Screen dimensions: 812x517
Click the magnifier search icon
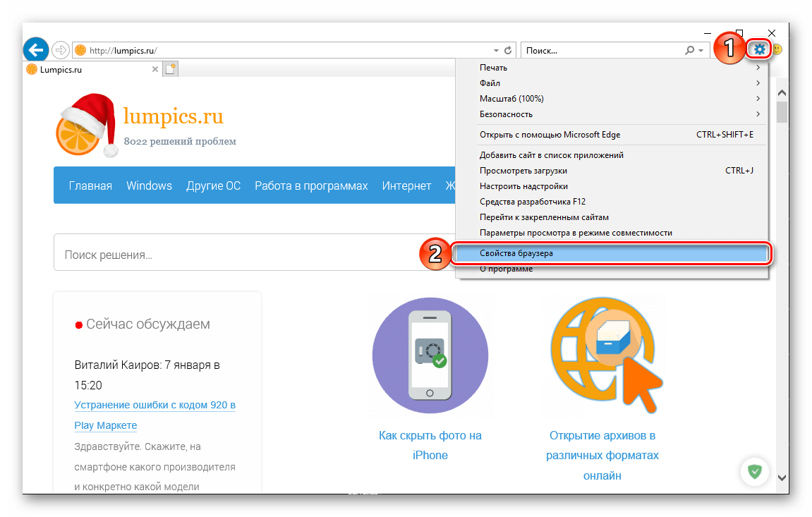(689, 51)
